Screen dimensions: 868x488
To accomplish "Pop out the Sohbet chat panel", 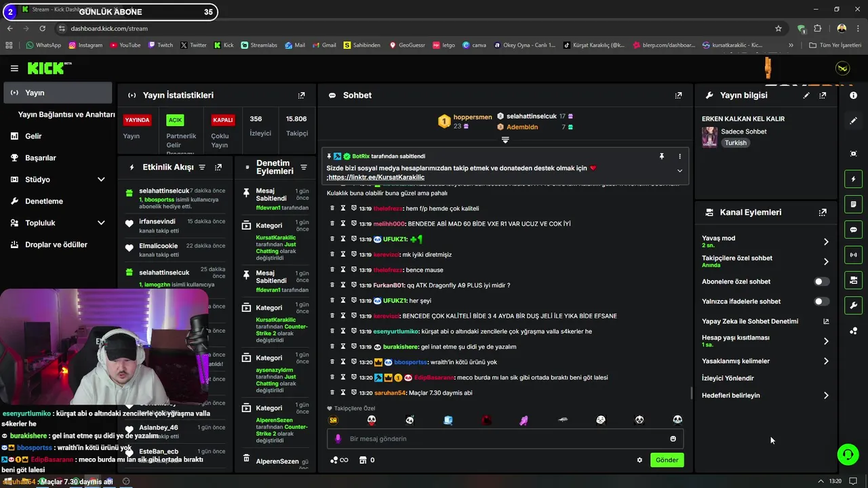I will [678, 96].
